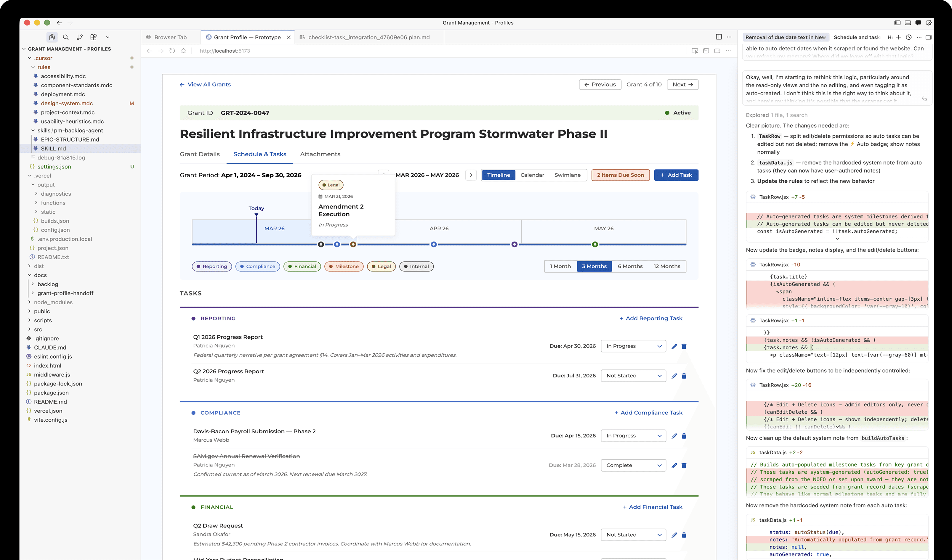The height and width of the screenshot is (560, 952).
Task: Open the Extensions view icon
Action: [94, 37]
